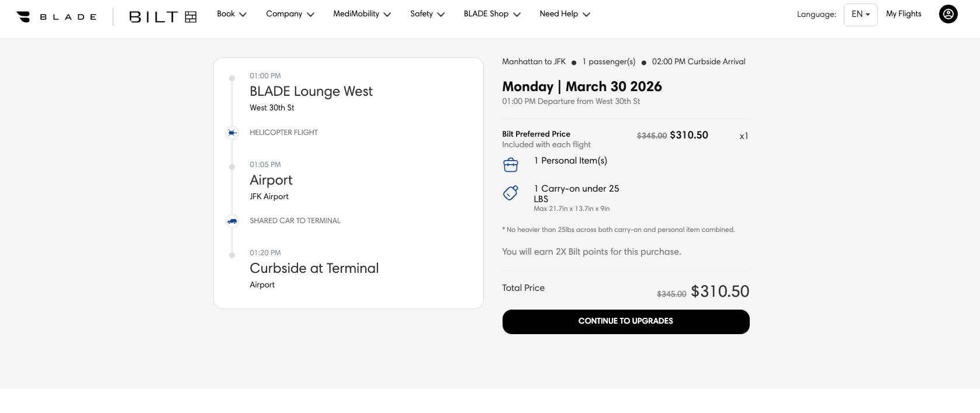Click the shared car icon on the itinerary
The width and height of the screenshot is (980, 413).
coord(232,221)
